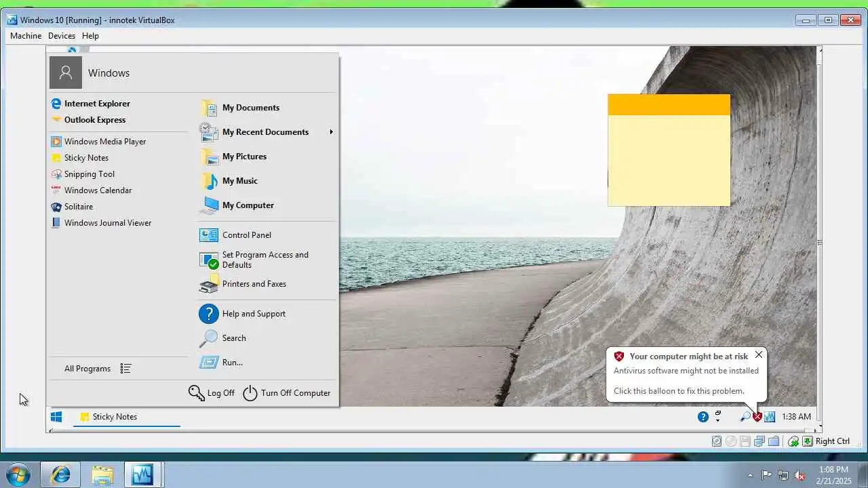The width and height of the screenshot is (868, 488).
Task: Open Control Panel
Action: point(235,235)
